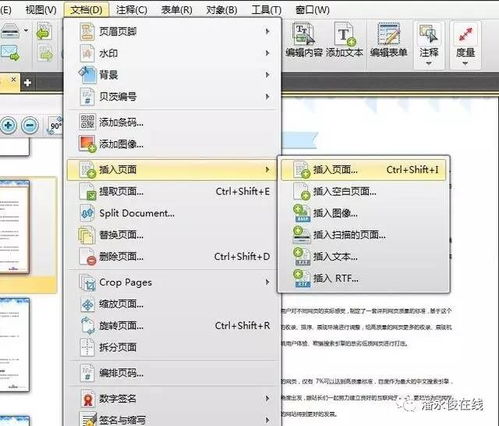
Task: Click the barcode icon beside 添加条码
Action: [87, 122]
